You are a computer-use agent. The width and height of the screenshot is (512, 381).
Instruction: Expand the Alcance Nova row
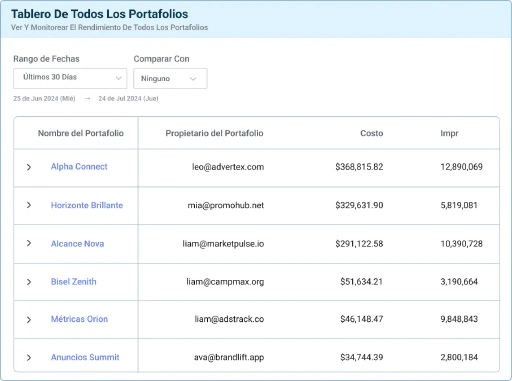click(29, 243)
